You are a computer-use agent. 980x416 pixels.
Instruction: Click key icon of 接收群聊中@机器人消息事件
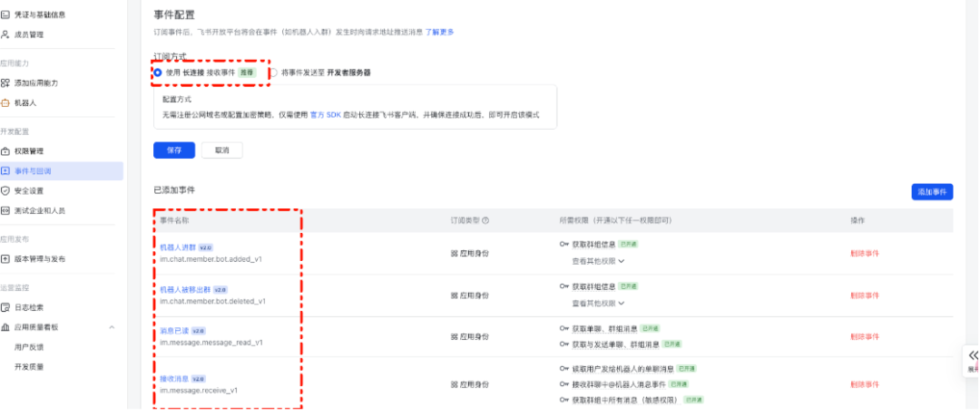coord(563,384)
